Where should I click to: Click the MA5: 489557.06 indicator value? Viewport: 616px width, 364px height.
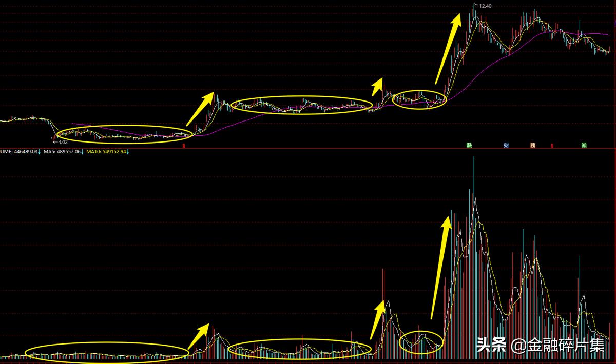pos(62,152)
